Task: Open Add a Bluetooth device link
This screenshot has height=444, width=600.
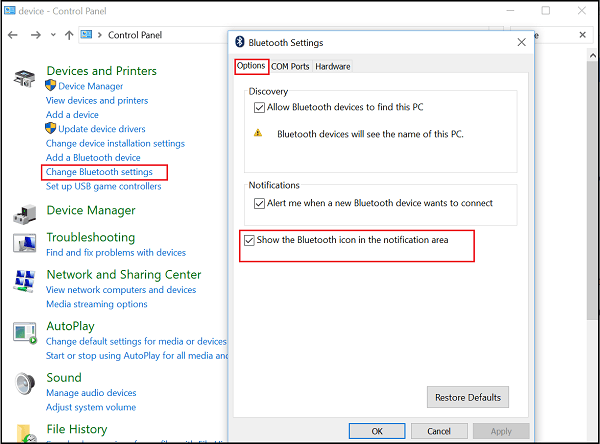Action: click(93, 158)
